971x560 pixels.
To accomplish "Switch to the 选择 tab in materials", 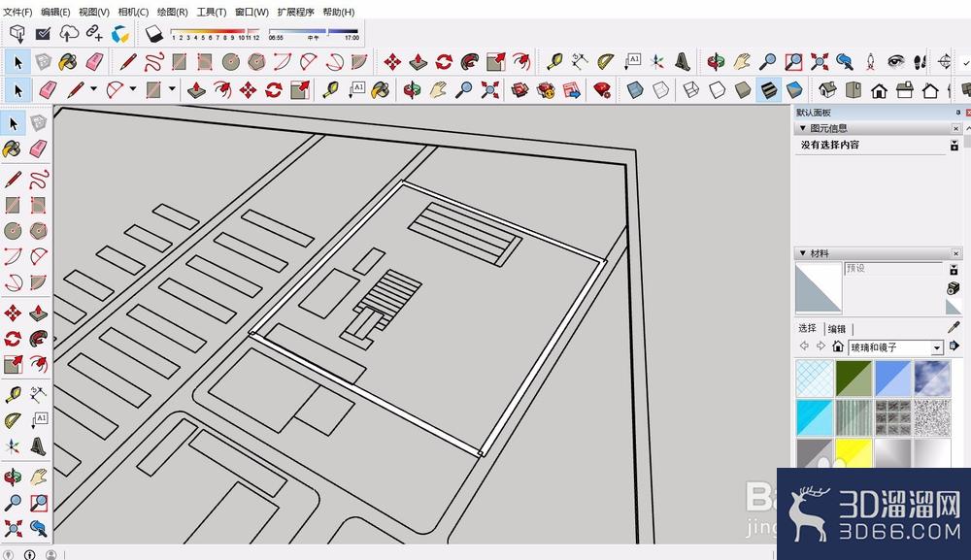I will click(x=807, y=329).
